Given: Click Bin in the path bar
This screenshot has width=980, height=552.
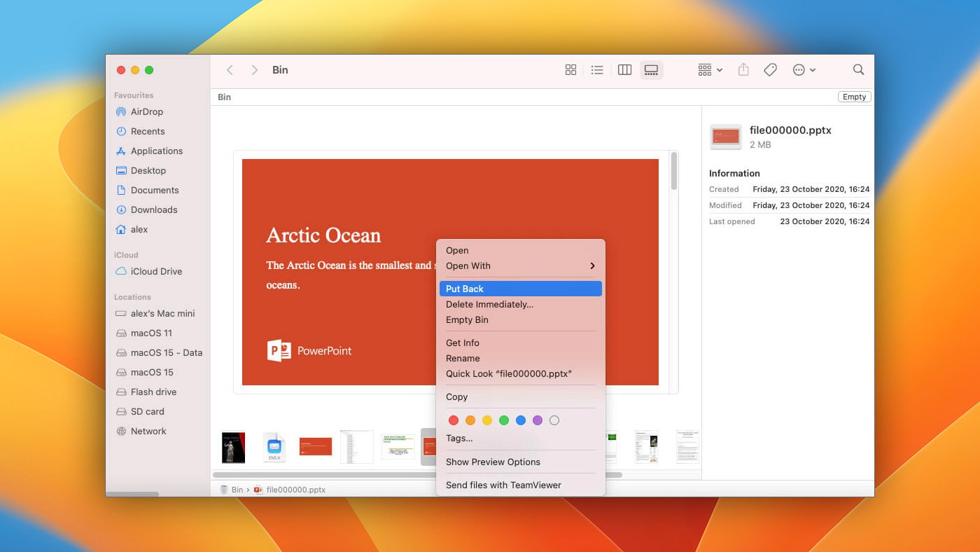Looking at the screenshot, I should pyautogui.click(x=232, y=490).
